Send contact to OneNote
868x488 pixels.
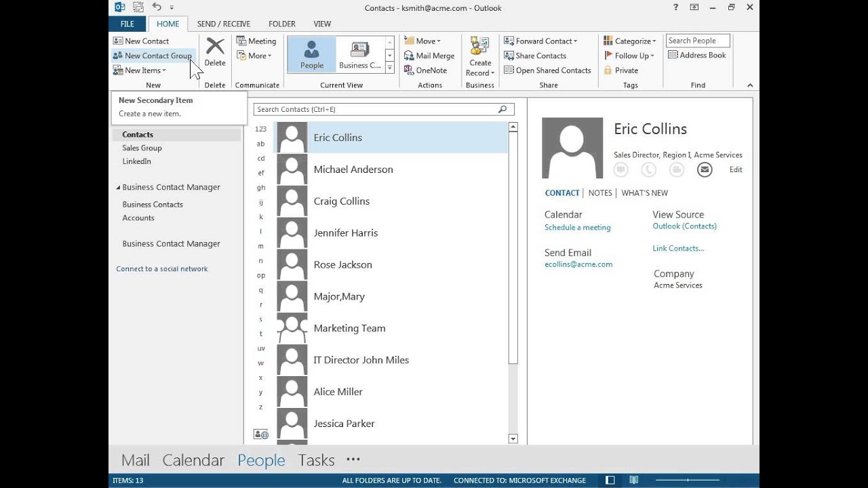point(425,70)
